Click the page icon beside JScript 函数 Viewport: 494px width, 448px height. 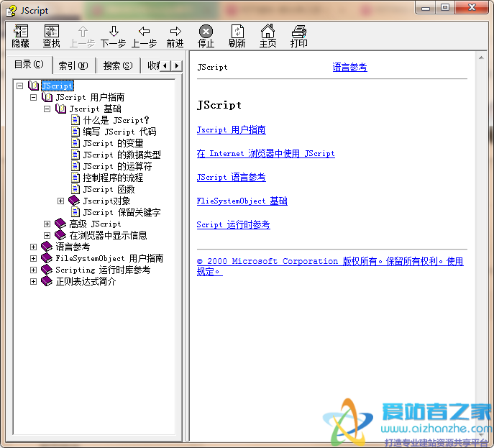coord(76,189)
